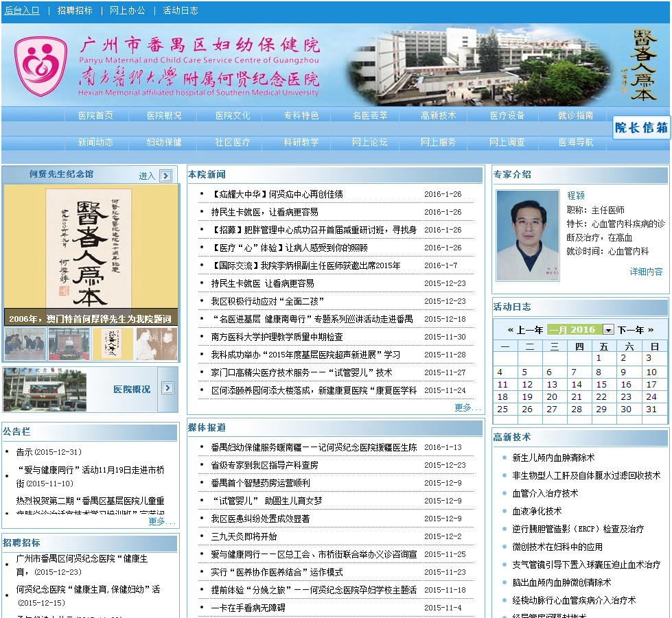
Task: Open 新闻动态 in the navigation bar
Action: coord(95,142)
